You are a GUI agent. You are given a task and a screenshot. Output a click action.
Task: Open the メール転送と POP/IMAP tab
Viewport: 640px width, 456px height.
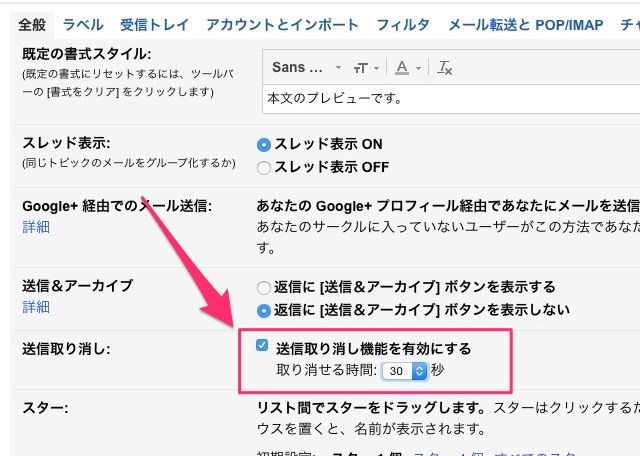point(526,25)
